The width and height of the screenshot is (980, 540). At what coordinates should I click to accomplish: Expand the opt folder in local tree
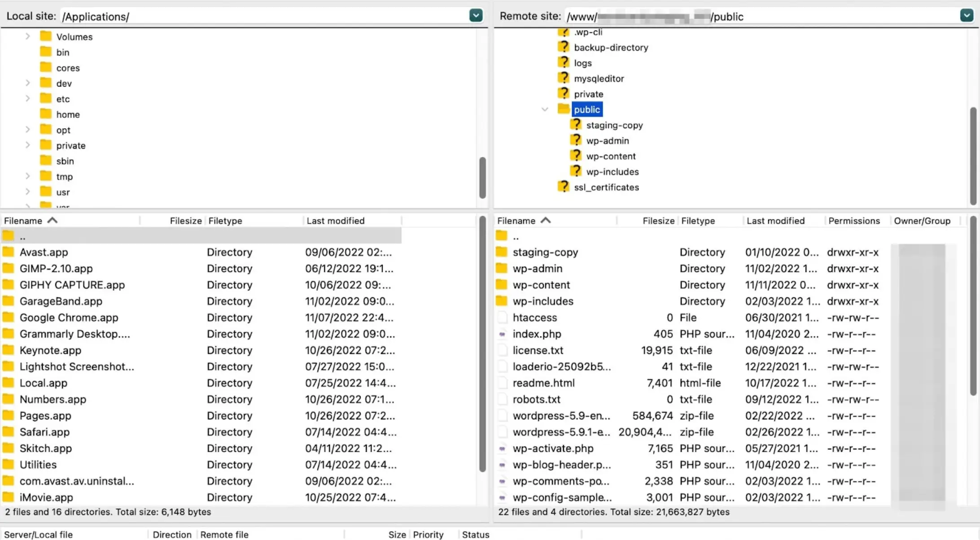(28, 130)
